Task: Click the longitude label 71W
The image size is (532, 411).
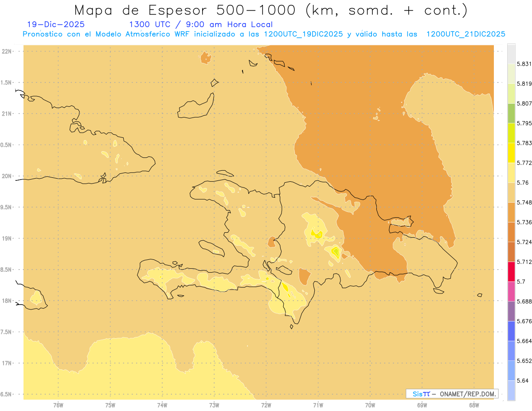Action: tap(318, 405)
